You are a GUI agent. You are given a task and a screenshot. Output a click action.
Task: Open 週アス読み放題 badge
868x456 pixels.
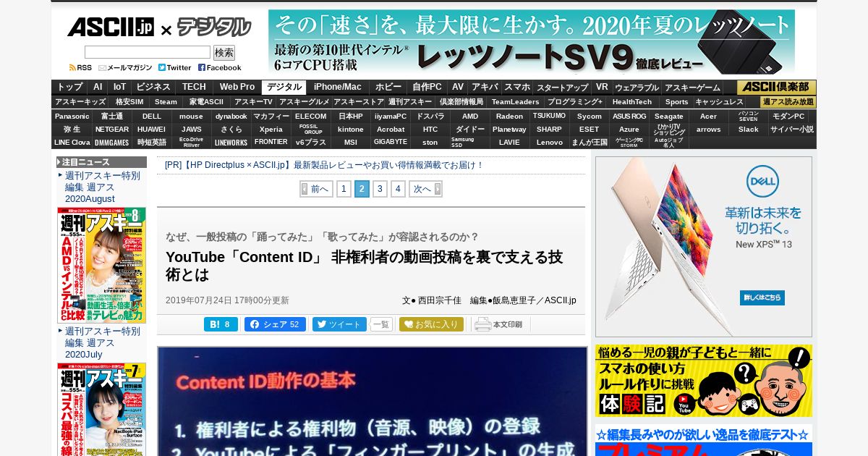pyautogui.click(x=788, y=102)
